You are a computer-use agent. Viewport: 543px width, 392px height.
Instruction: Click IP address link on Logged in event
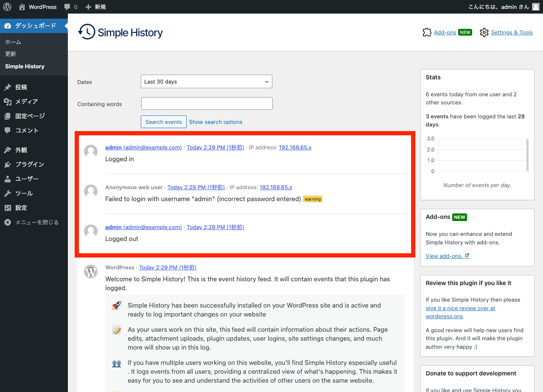(x=295, y=147)
